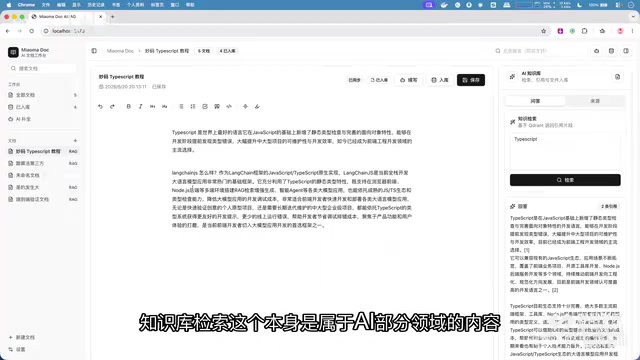Open Chrome three-dot menu

[x=632, y=31]
